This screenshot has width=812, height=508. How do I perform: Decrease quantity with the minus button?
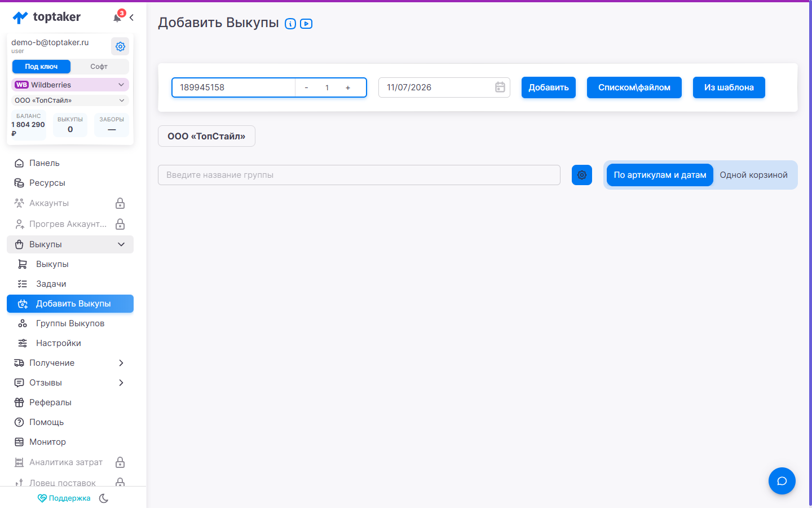[306, 87]
